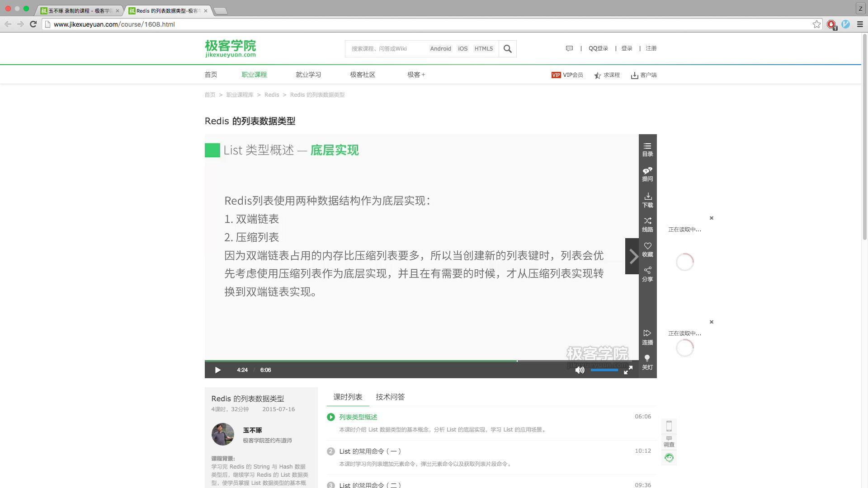Open lesson List 的常用命令（一）

(370, 451)
